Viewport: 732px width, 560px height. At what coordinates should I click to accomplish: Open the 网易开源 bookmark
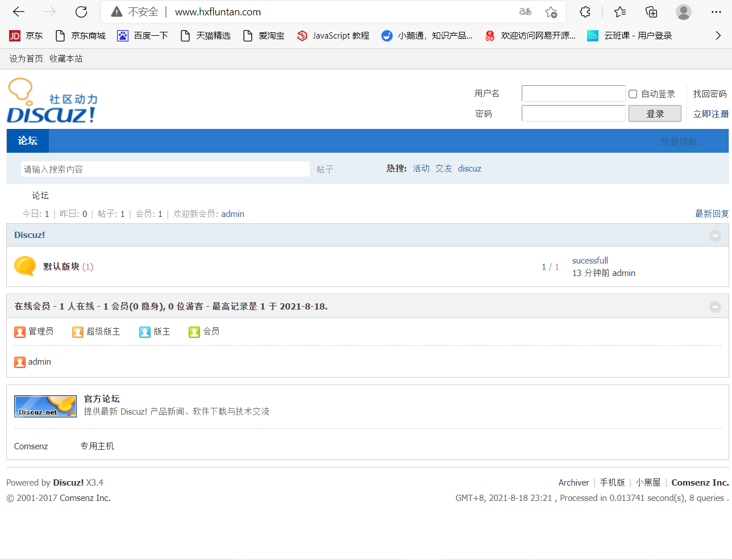[x=530, y=36]
